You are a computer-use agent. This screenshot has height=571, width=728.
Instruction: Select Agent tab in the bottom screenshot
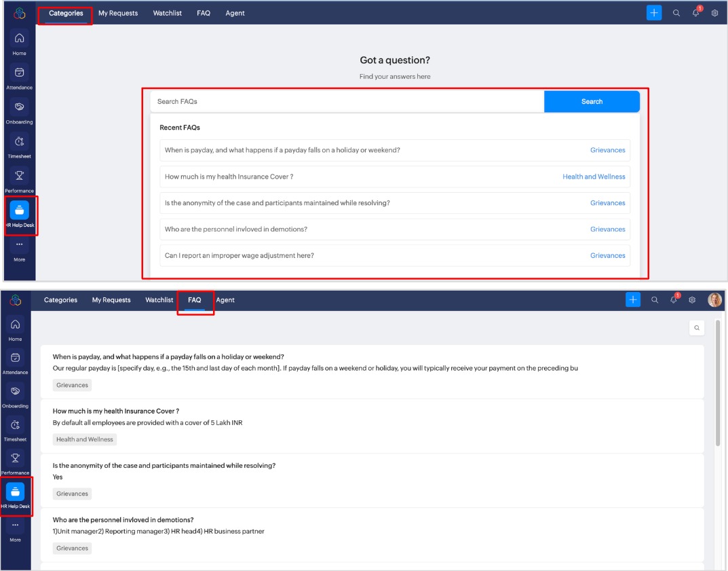(x=225, y=299)
